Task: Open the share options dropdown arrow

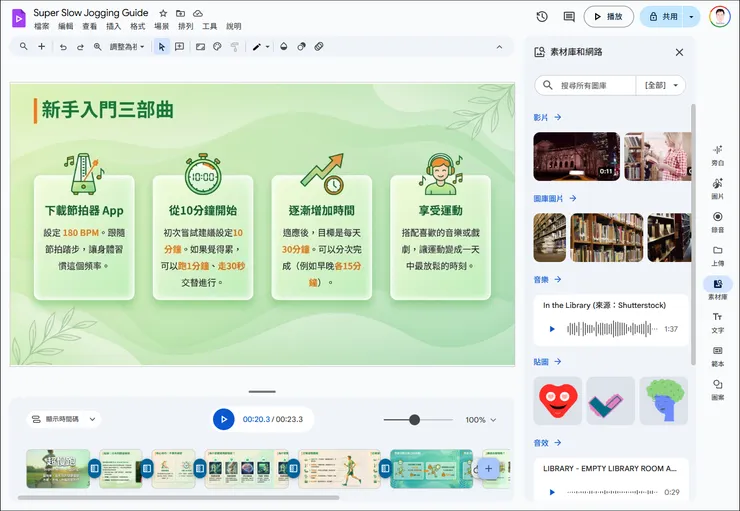Action: (691, 17)
